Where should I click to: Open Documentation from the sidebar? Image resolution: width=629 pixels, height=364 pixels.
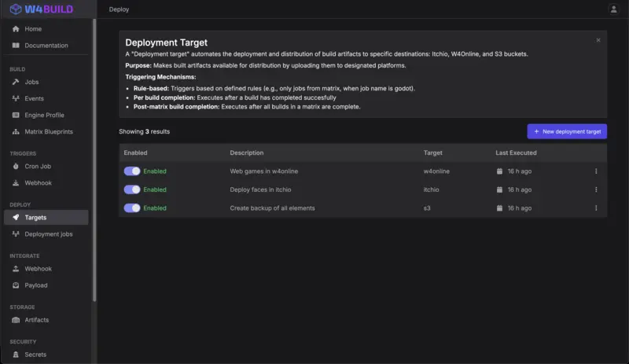pyautogui.click(x=46, y=46)
